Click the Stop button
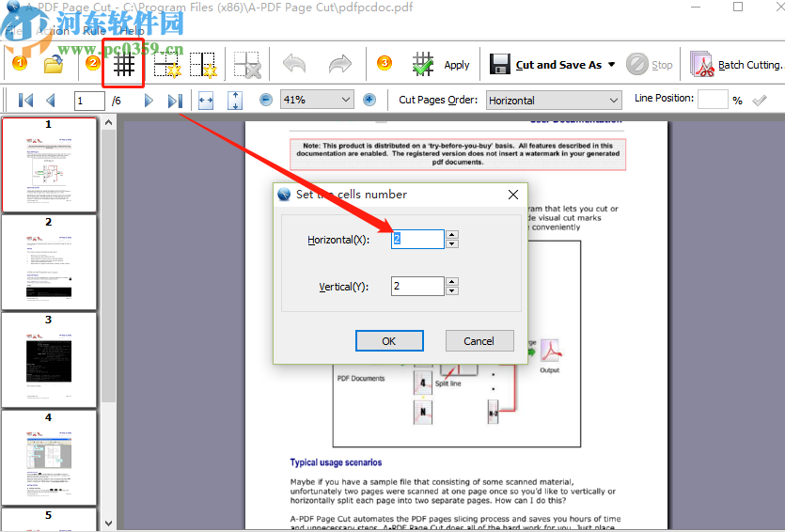The height and width of the screenshot is (532, 785). coord(650,65)
